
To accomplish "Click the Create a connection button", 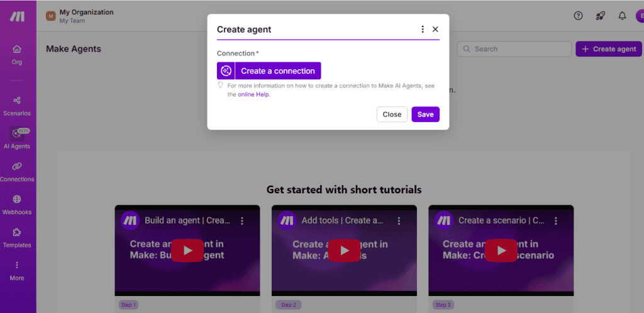I will click(x=269, y=71).
